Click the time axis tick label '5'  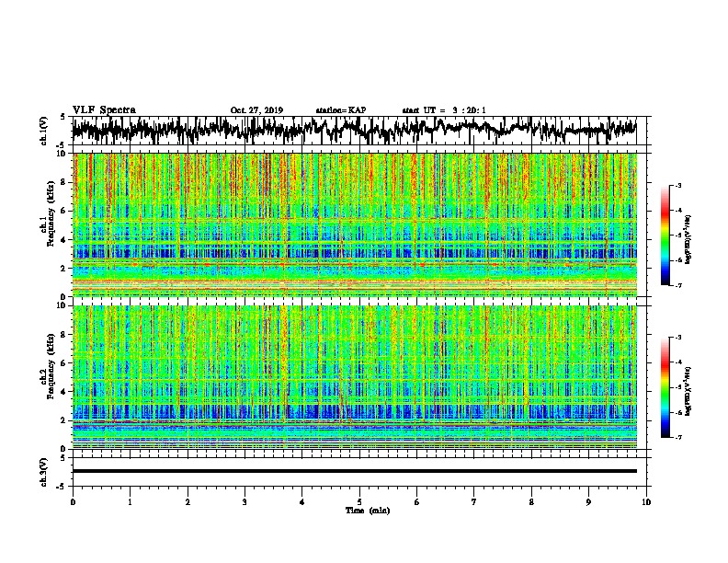point(359,502)
